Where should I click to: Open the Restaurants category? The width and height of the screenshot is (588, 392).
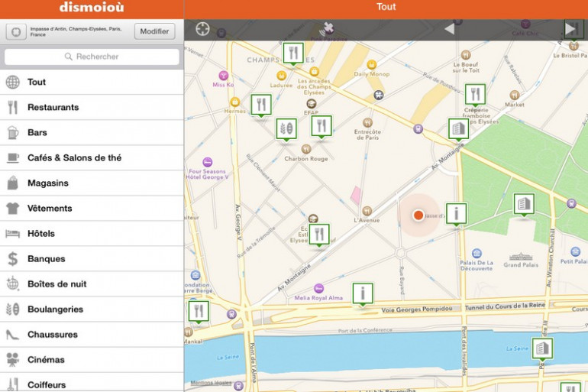click(x=92, y=107)
